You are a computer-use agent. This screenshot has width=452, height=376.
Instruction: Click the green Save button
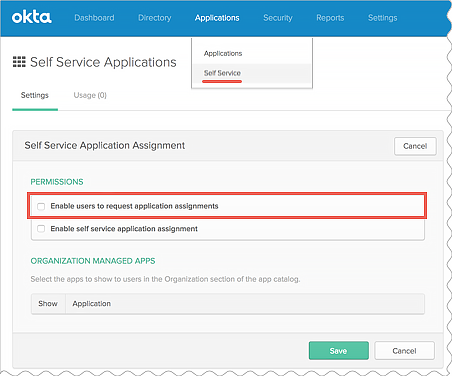point(339,351)
